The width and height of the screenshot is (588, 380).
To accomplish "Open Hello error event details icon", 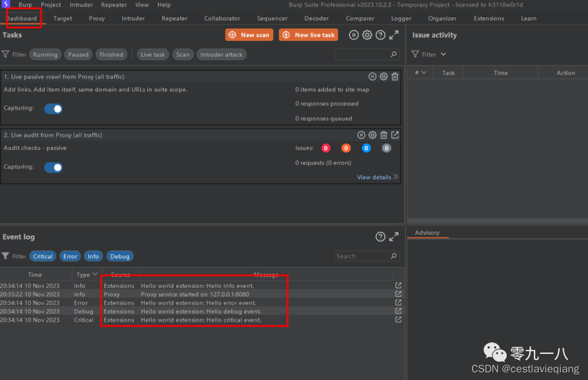I will point(398,302).
